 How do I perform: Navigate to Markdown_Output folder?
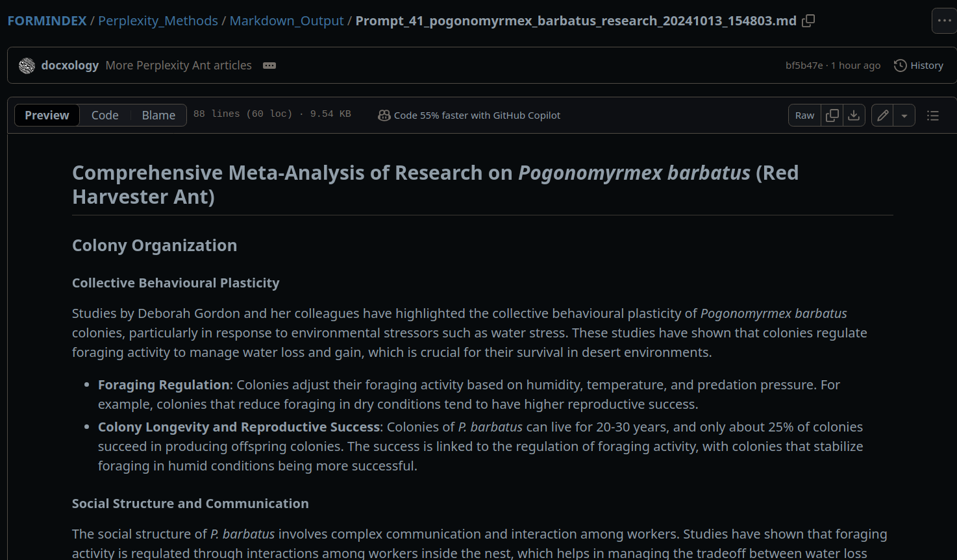[286, 21]
